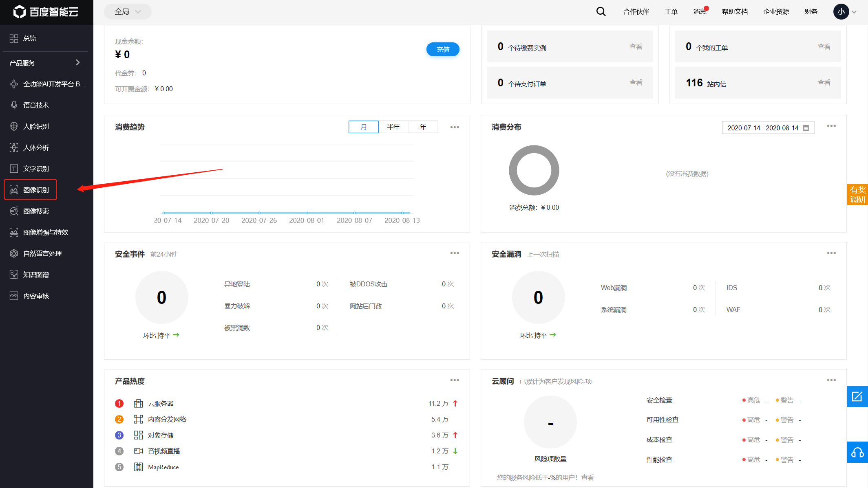The width and height of the screenshot is (868, 488).
Task: Open 工单 top navigation item
Action: coord(671,11)
